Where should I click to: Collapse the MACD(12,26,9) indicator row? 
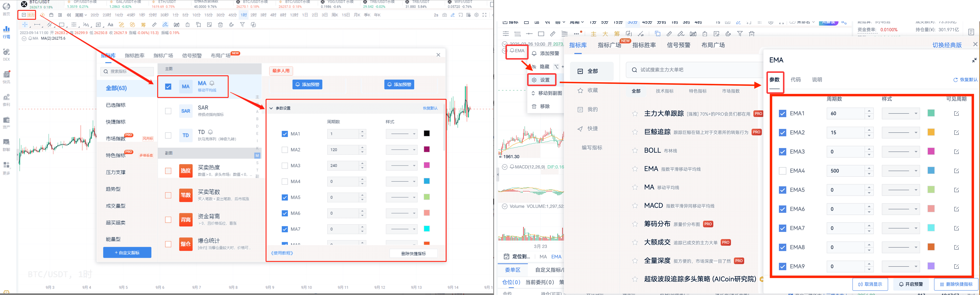point(505,167)
